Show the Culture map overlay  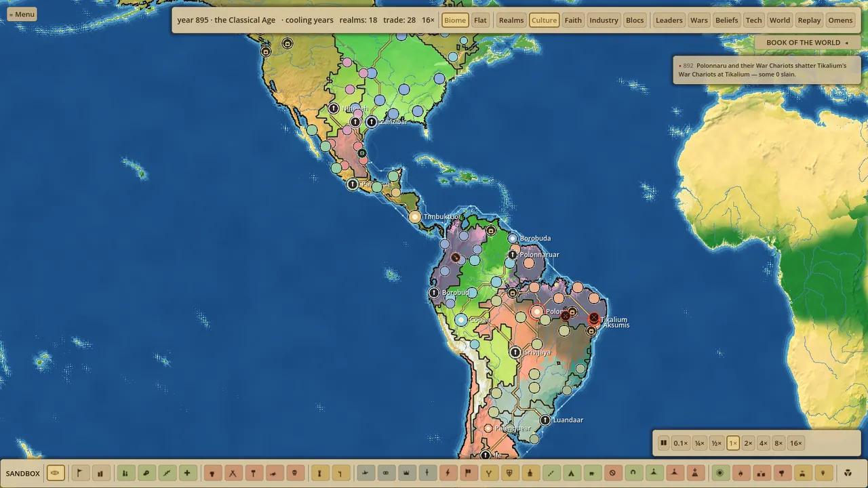click(544, 20)
